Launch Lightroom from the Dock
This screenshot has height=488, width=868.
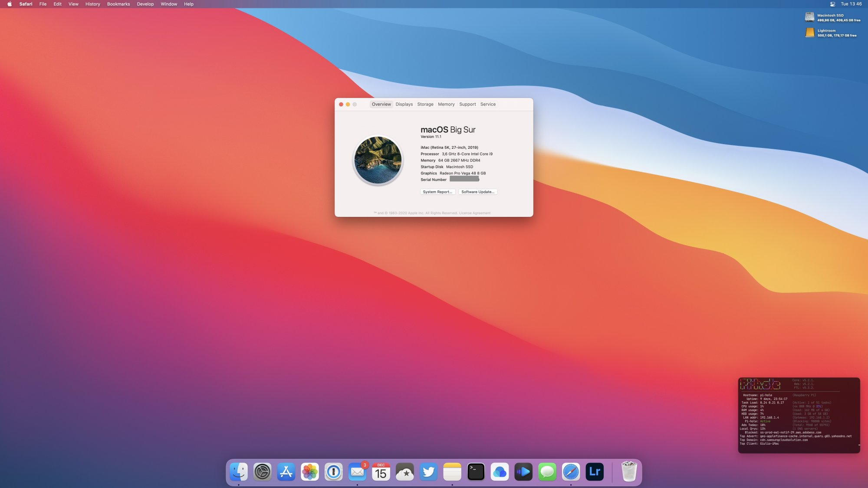pyautogui.click(x=595, y=472)
